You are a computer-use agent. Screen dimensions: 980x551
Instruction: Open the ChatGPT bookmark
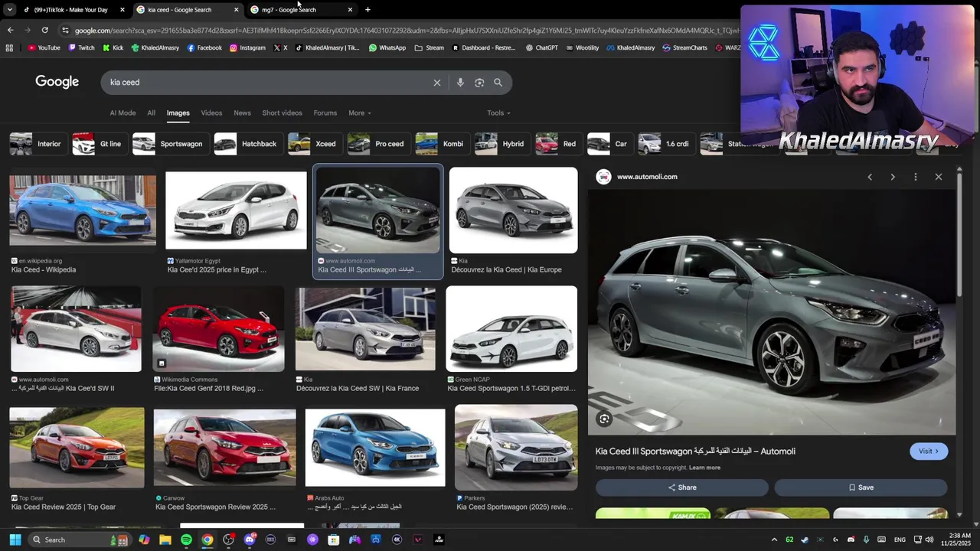[x=541, y=47]
